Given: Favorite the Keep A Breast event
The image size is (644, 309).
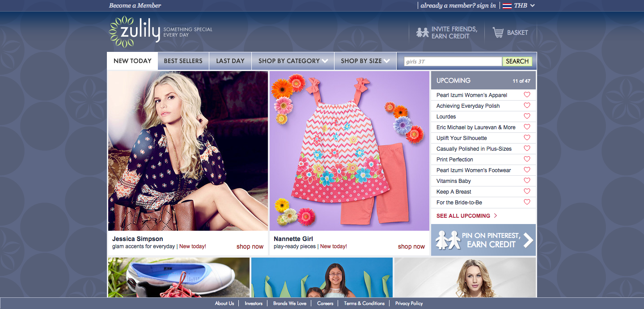Looking at the screenshot, I should click(527, 191).
